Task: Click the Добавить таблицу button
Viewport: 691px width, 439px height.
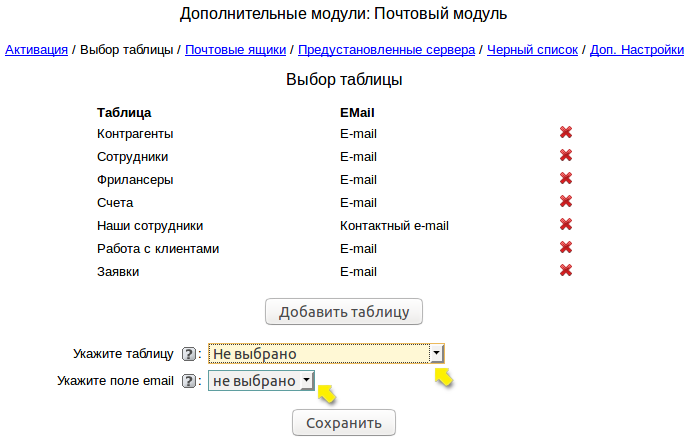Action: 344,311
